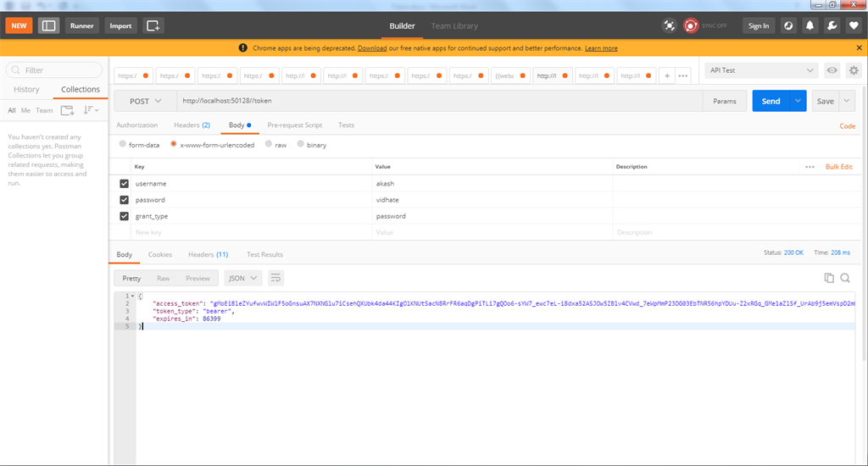Open the collections sort order icon

tap(90, 110)
